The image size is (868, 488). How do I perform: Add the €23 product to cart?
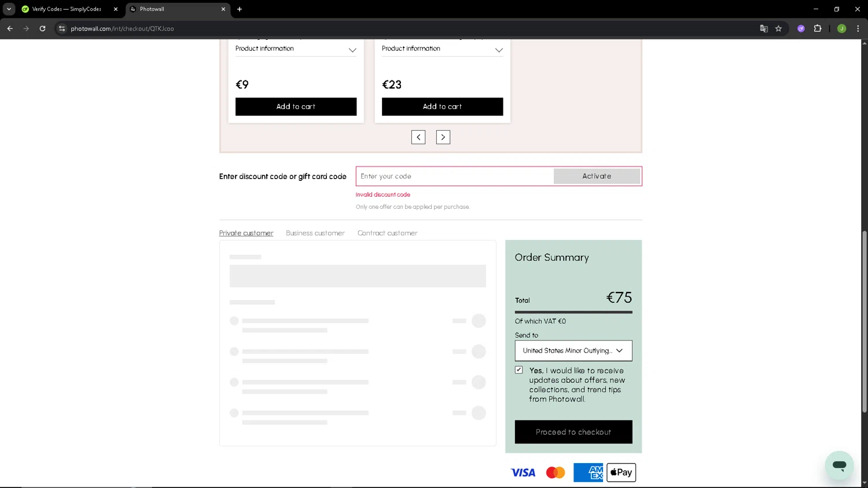(442, 106)
